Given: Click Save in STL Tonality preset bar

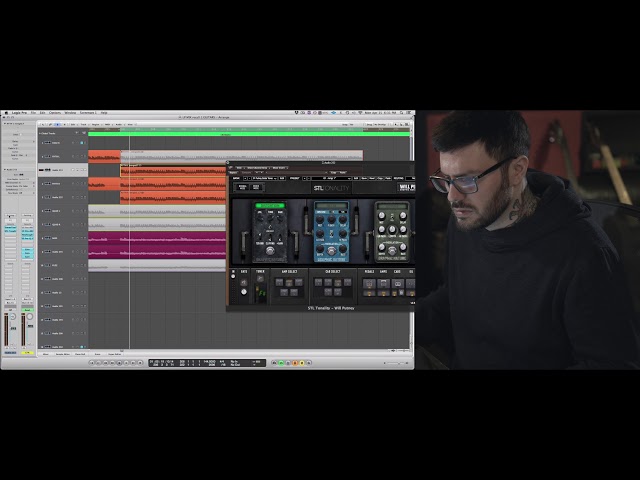Looking at the screenshot, I should (x=364, y=178).
